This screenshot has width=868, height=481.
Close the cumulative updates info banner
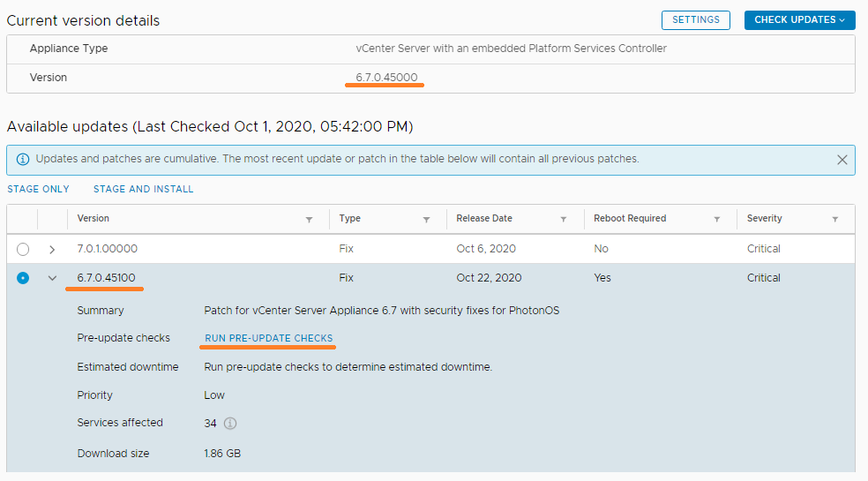click(842, 160)
